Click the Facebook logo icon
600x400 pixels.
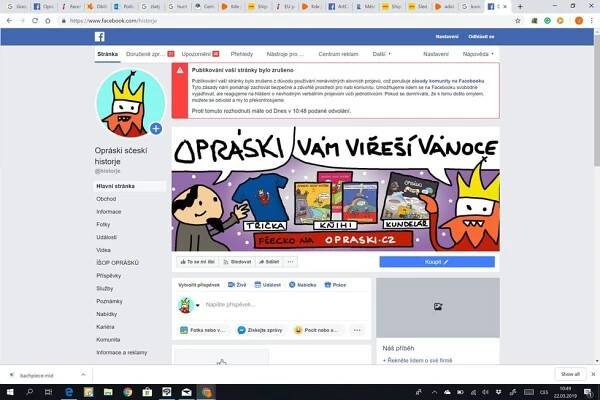99,35
